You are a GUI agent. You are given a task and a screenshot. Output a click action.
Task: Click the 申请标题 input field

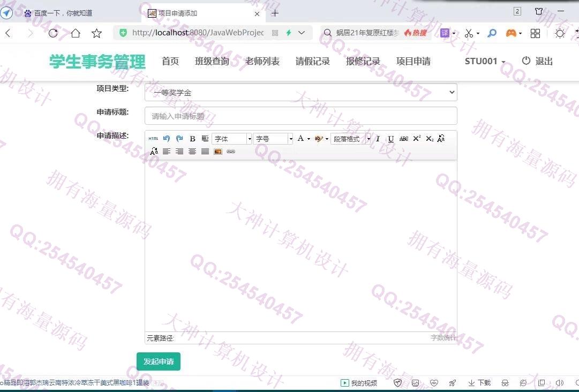(301, 116)
